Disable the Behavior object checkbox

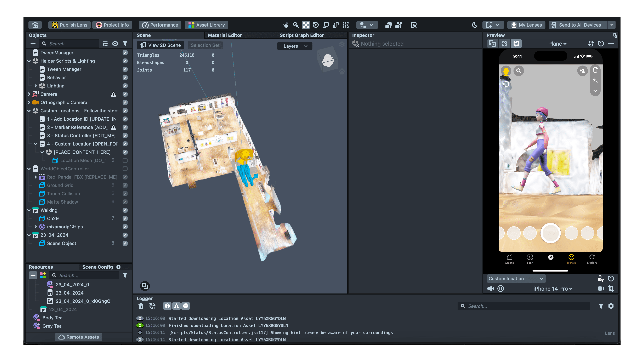point(125,77)
